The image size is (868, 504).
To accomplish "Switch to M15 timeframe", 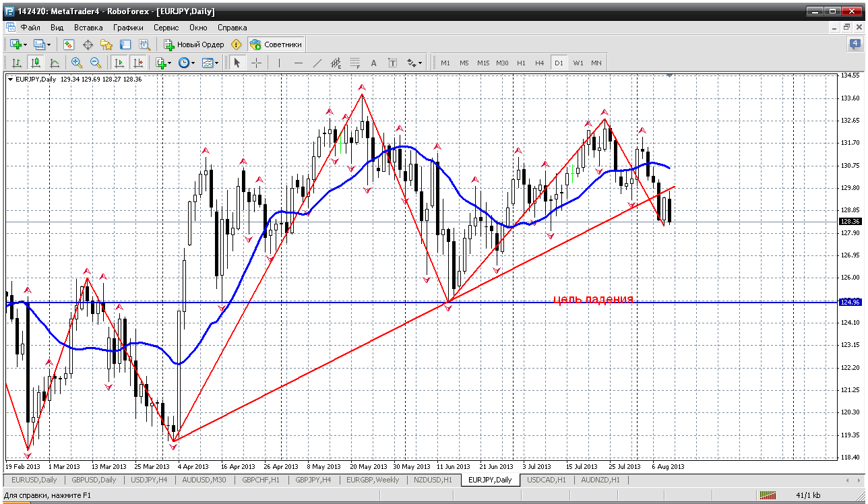I will tap(483, 63).
